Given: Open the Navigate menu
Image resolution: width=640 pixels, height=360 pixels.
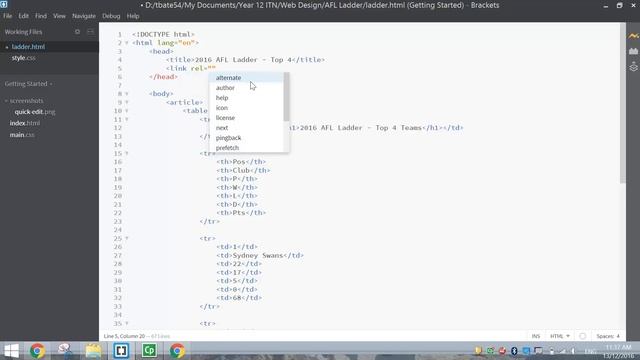Looking at the screenshot, I should click(x=84, y=16).
